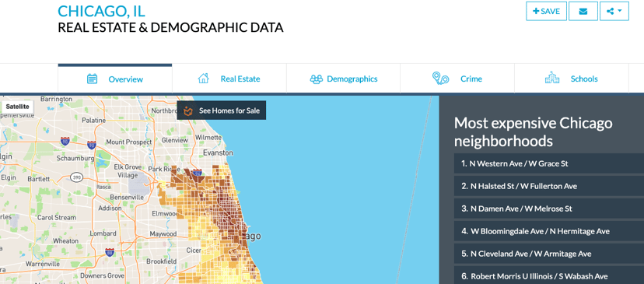Image resolution: width=644 pixels, height=284 pixels.
Task: Select N Western Ave / W Grace St neighborhood
Action: pyautogui.click(x=549, y=163)
